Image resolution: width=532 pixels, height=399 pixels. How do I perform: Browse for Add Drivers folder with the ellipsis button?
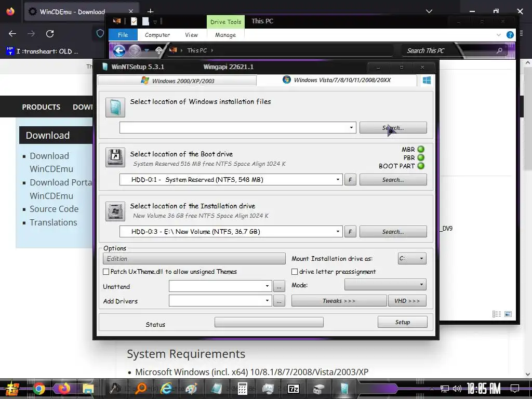pyautogui.click(x=279, y=301)
